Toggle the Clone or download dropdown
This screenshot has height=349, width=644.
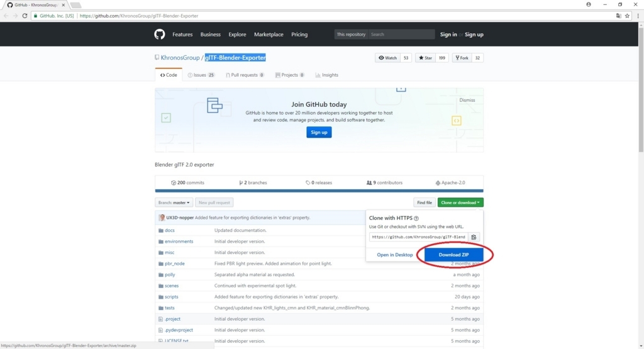[x=460, y=202]
